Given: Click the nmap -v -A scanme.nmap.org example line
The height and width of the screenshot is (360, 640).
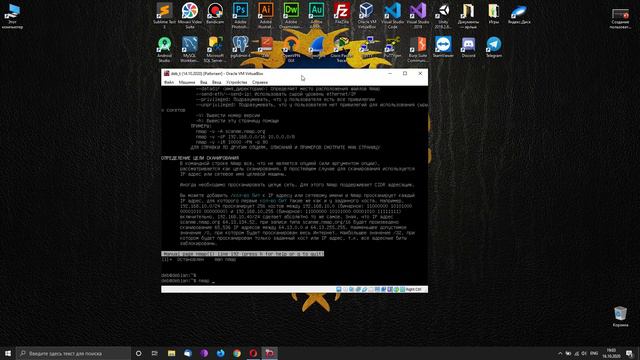Looking at the screenshot, I should pyautogui.click(x=231, y=131).
